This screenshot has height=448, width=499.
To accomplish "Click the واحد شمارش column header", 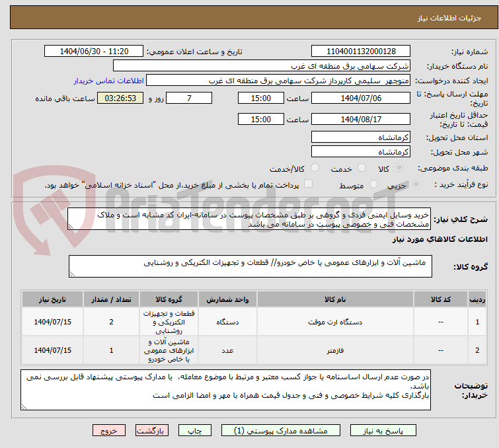I will (x=227, y=299).
